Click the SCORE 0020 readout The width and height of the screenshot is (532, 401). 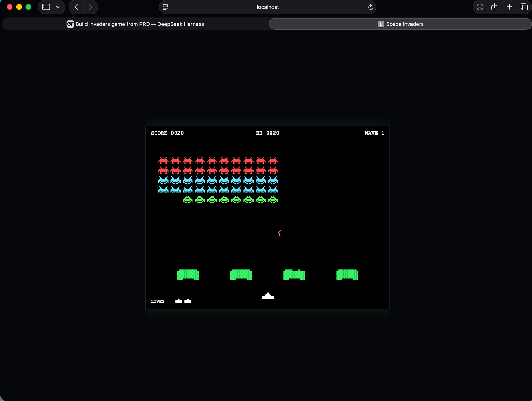coord(167,133)
